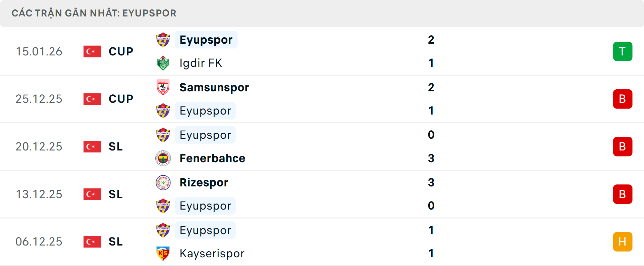This screenshot has width=644, height=266.
Task: Select the Igdir FK club logo
Action: (163, 63)
